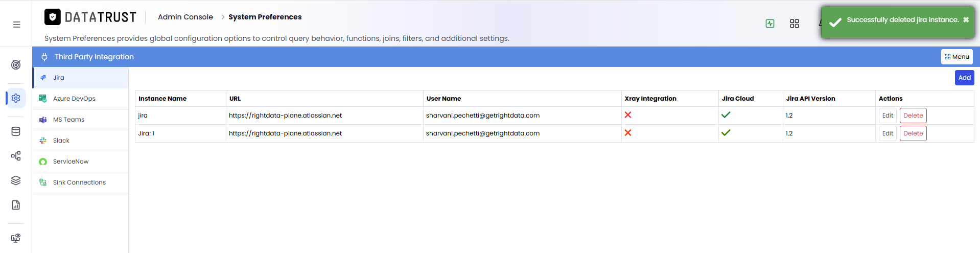Select the Slack integration tab
Image resolution: width=980 pixels, height=253 pixels.
(80, 141)
